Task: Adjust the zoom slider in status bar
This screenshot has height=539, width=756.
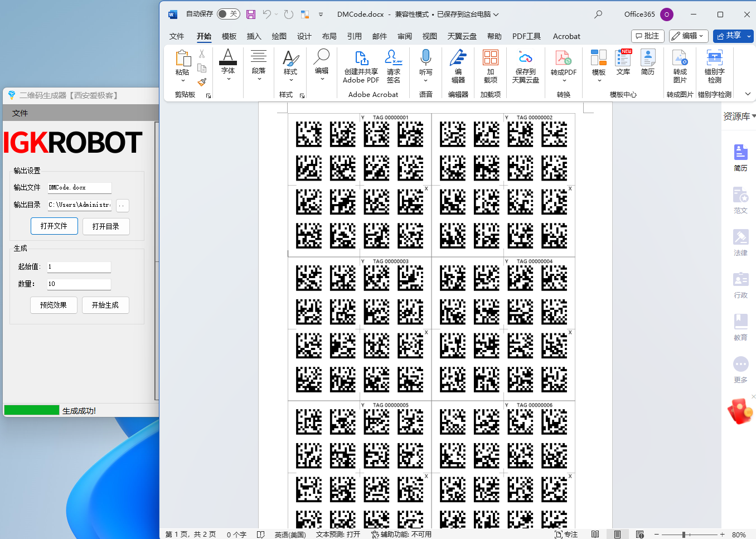Action: pyautogui.click(x=684, y=535)
